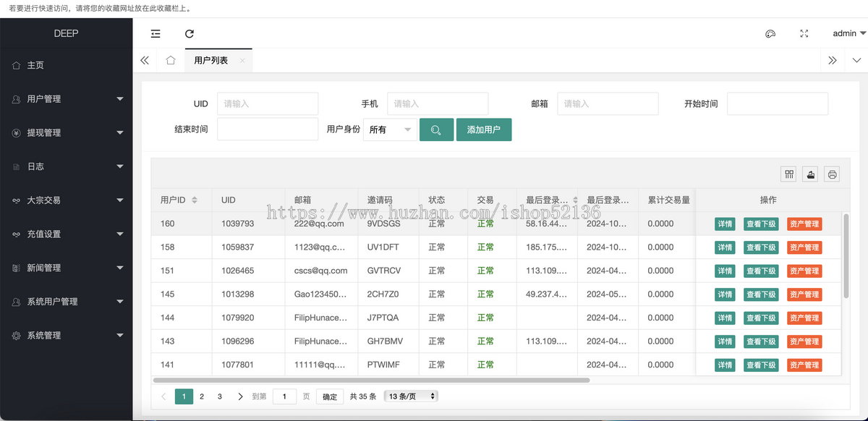This screenshot has width=868, height=421.
Task: Expand the 新闻管理 sidebar menu
Action: (x=67, y=268)
